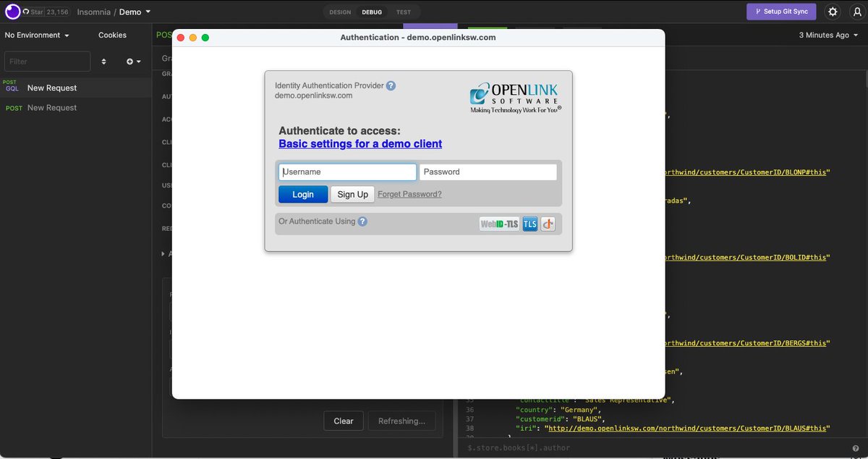
Task: Close the Authentication window with red button
Action: (181, 38)
